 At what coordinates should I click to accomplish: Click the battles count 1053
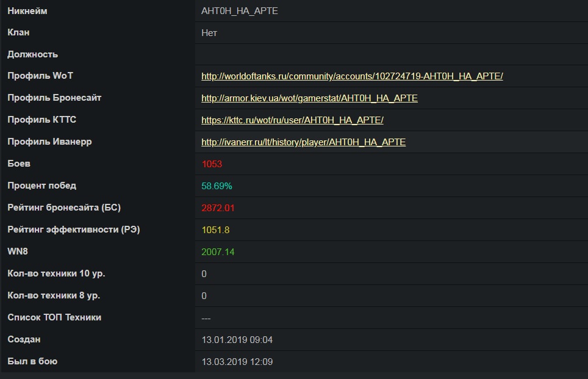212,164
